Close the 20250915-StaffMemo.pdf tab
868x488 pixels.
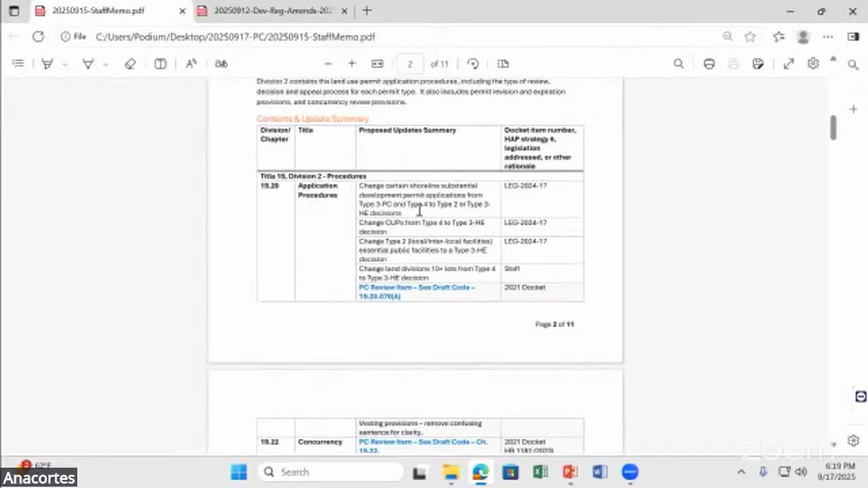click(x=182, y=11)
